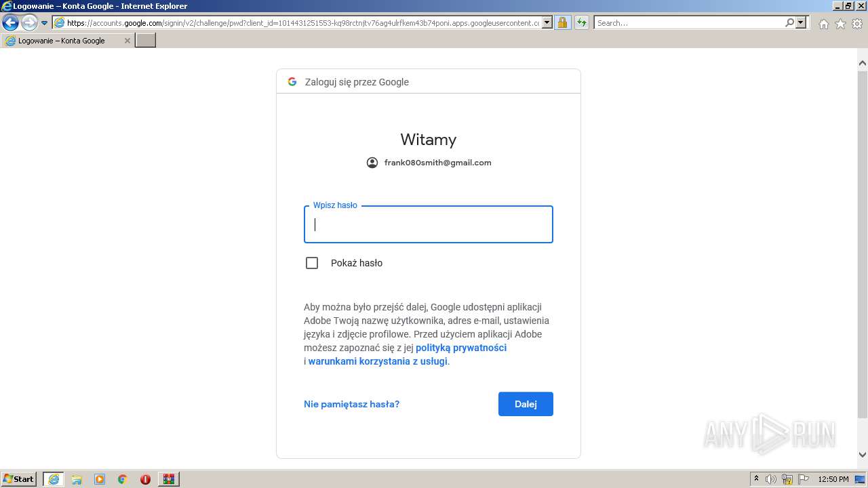Click the security lock icon
Screen dimensions: 868x488
coord(562,23)
